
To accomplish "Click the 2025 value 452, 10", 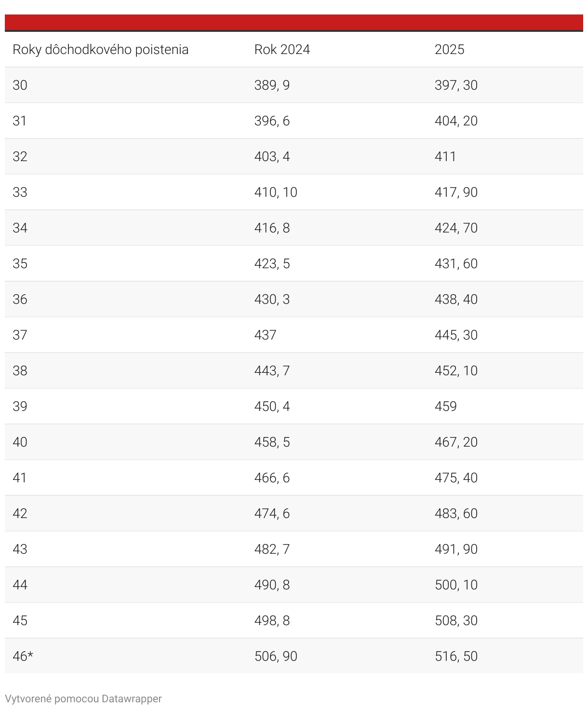I will [456, 371].
